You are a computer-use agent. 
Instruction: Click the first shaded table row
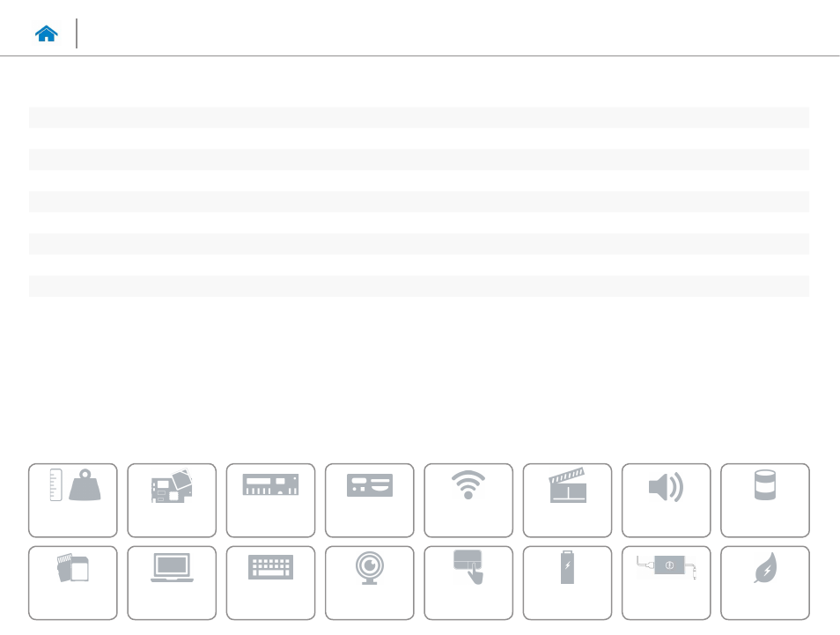pyautogui.click(x=419, y=117)
